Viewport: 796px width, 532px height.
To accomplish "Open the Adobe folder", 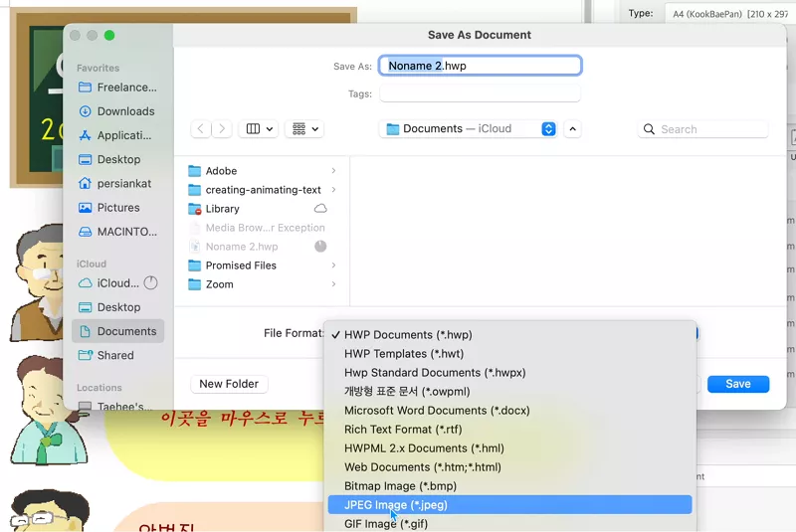I will pos(263,171).
